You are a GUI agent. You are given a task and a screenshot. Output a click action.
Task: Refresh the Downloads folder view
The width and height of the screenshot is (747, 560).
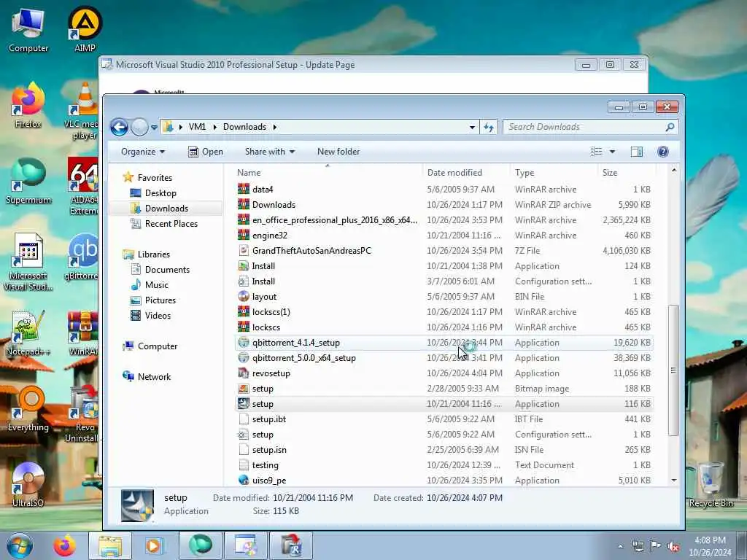click(489, 127)
